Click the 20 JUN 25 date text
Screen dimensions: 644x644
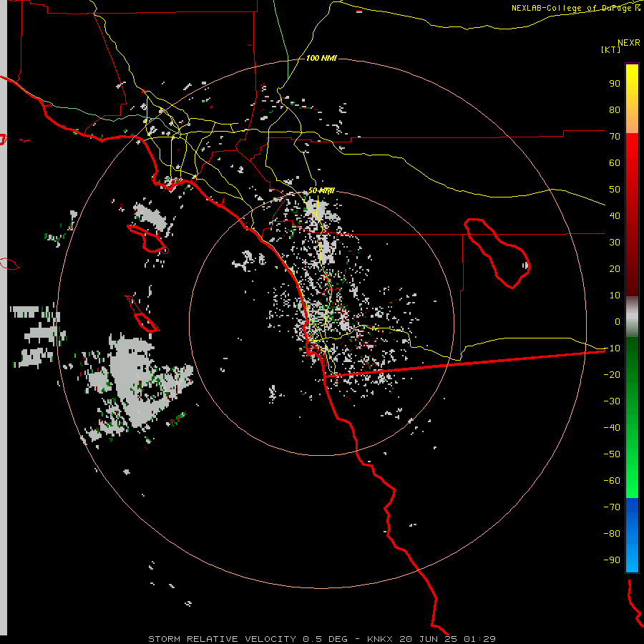coord(429,639)
